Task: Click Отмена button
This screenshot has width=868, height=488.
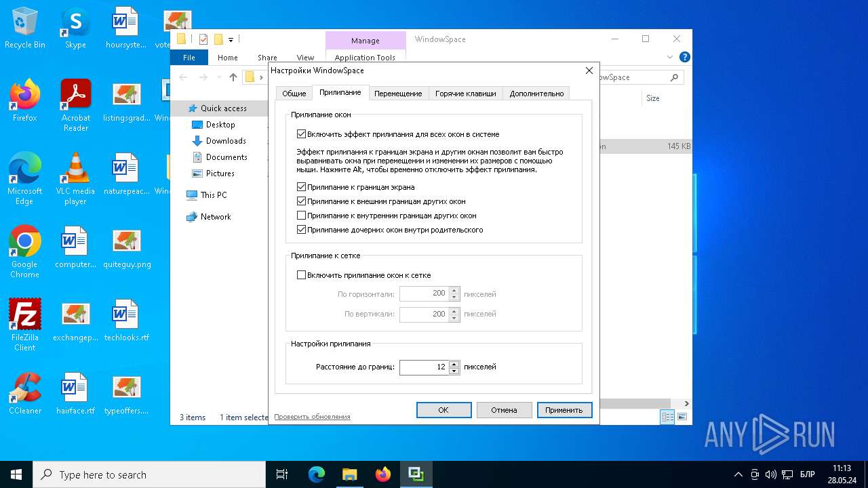Action: point(504,410)
